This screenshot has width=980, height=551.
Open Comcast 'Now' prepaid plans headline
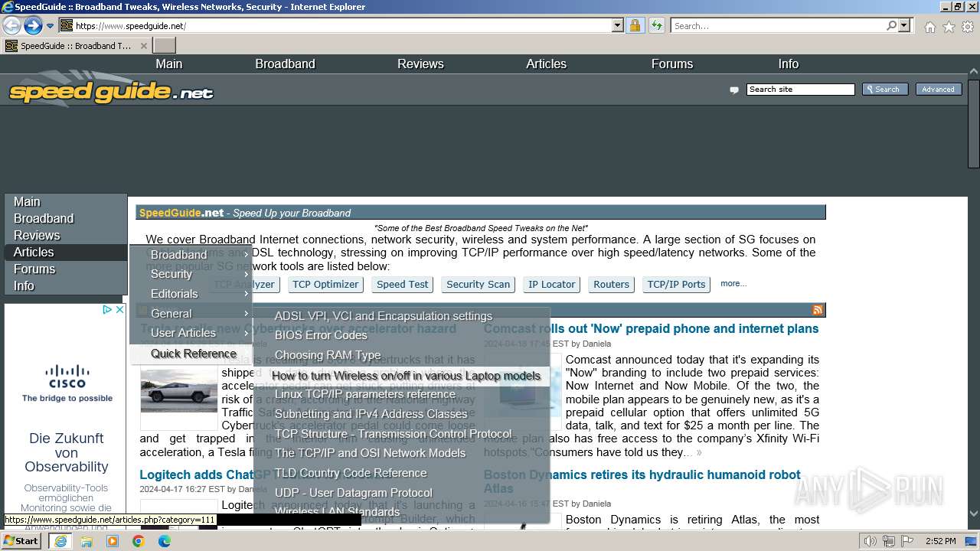(651, 329)
